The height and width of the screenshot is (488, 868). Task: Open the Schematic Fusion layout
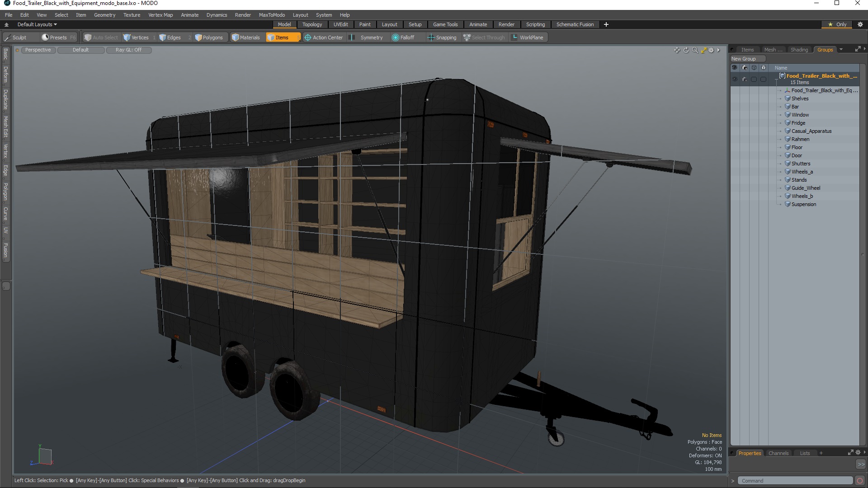[x=575, y=24]
